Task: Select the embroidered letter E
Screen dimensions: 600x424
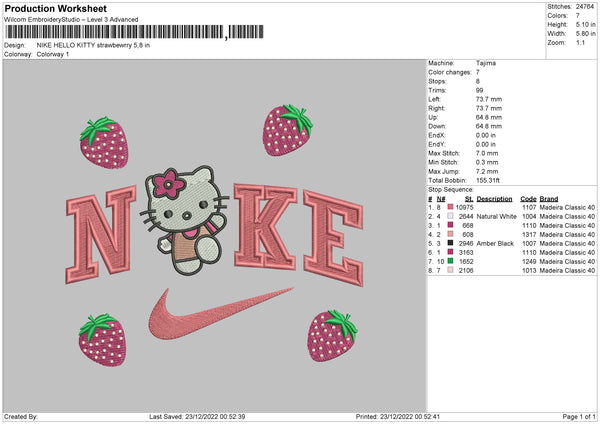Action: (x=333, y=237)
